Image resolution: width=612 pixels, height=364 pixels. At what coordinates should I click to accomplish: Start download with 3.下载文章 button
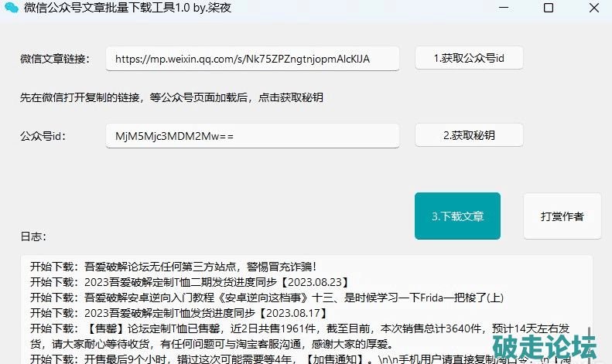click(x=457, y=216)
